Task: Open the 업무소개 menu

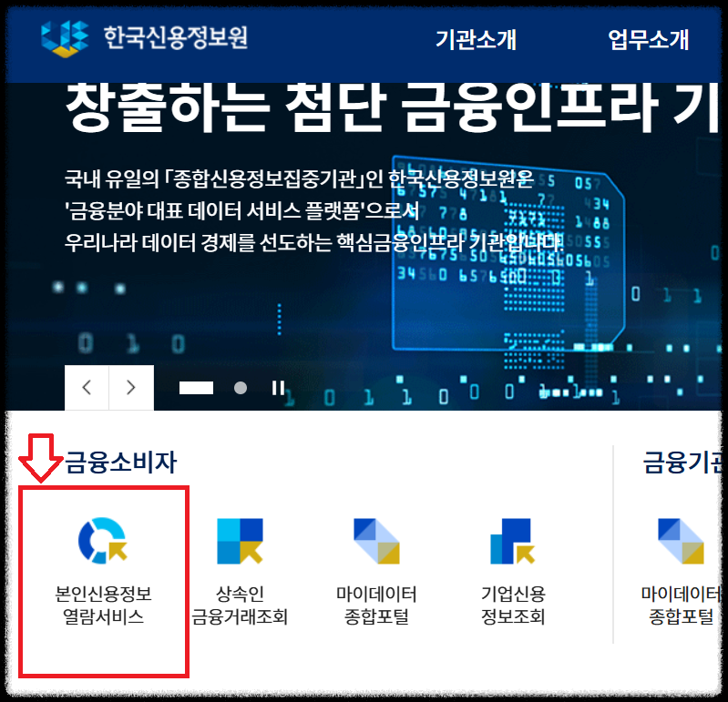Action: click(x=649, y=39)
